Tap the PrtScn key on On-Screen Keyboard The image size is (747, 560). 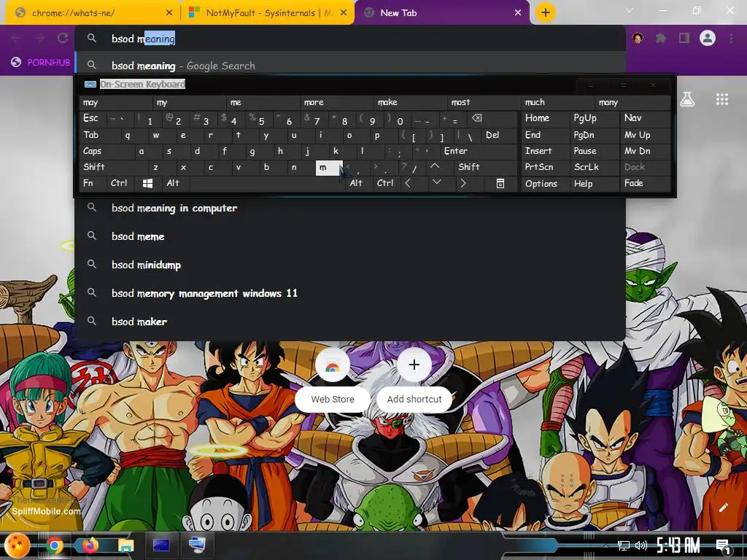(545, 167)
